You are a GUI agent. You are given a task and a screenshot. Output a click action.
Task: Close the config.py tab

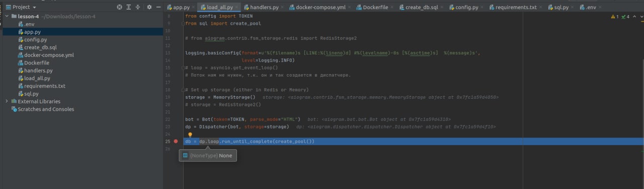pyautogui.click(x=482, y=8)
